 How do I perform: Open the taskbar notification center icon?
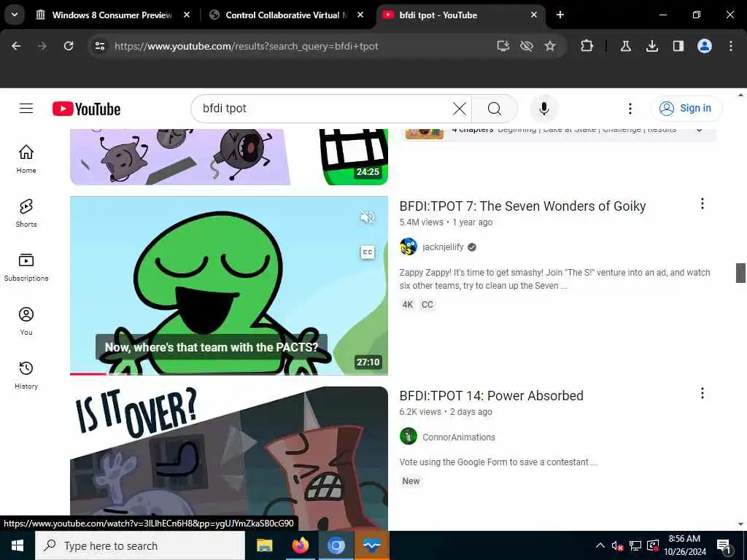coord(724,545)
